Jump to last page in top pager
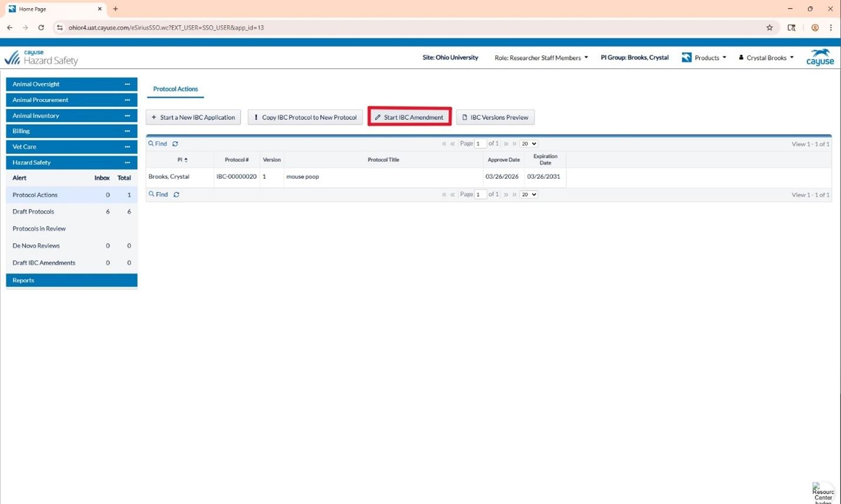Viewport: 841px width, 504px height. [x=515, y=143]
